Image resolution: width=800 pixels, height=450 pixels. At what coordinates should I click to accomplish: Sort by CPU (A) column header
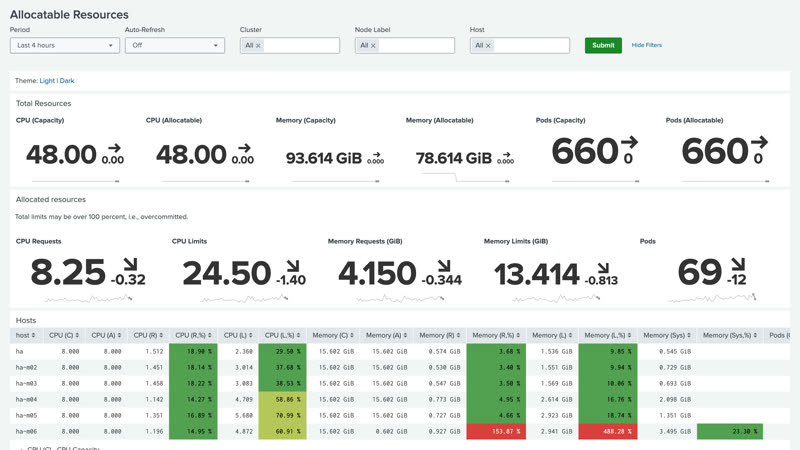coord(106,335)
